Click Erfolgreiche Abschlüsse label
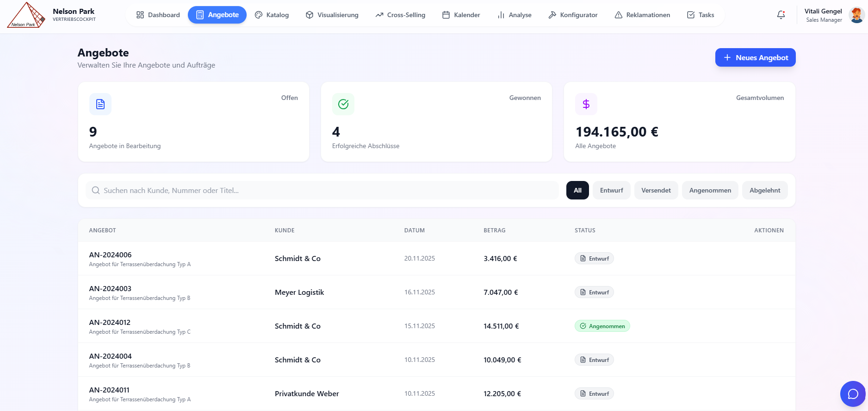 click(366, 146)
